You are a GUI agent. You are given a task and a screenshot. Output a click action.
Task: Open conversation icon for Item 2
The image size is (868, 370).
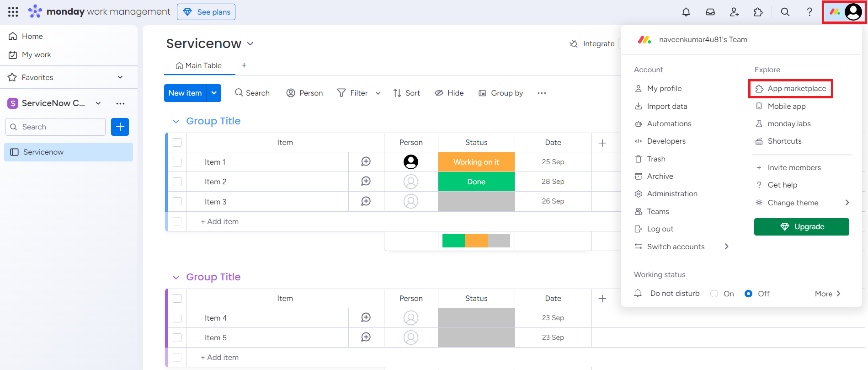[x=366, y=182]
